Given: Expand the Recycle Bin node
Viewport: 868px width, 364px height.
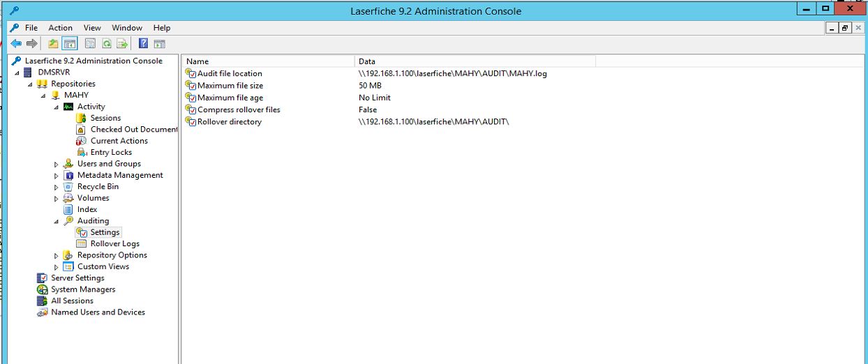Looking at the screenshot, I should [x=57, y=187].
